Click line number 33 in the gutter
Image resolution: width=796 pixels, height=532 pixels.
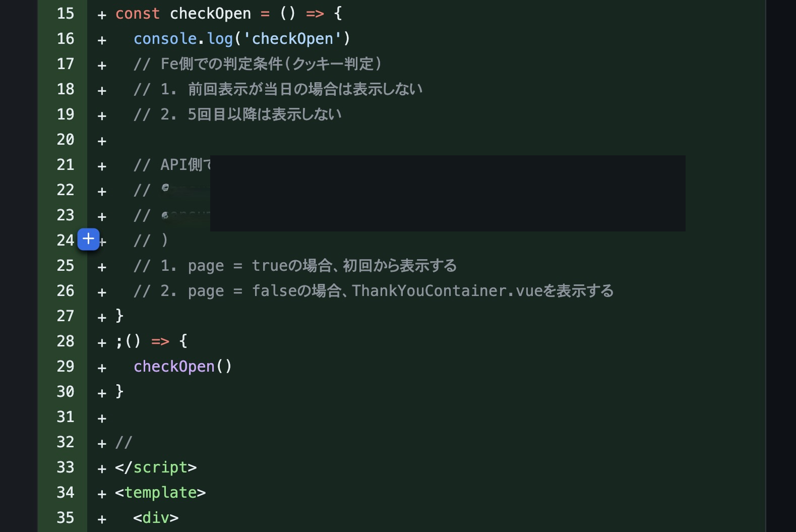66,467
